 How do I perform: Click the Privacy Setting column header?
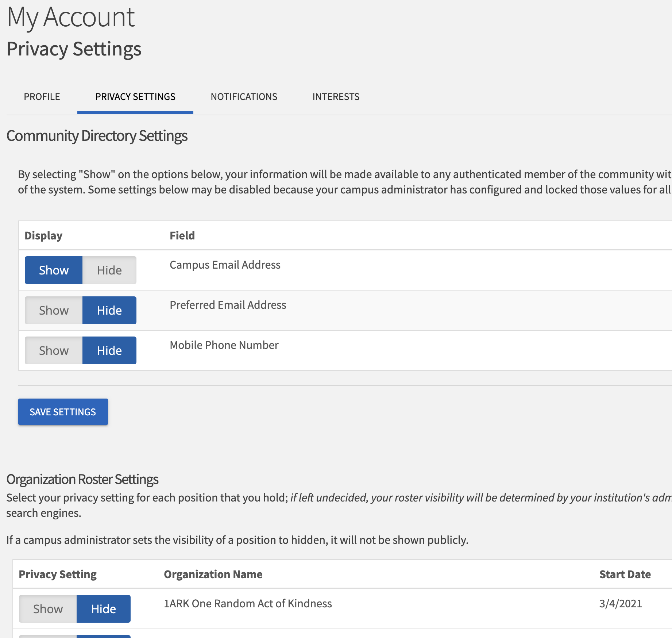click(58, 574)
